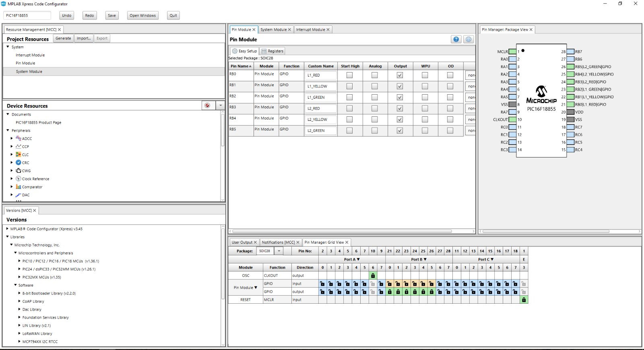Click the green RB5 pin on package view
This screenshot has height=350, width=644.
pos(571,67)
